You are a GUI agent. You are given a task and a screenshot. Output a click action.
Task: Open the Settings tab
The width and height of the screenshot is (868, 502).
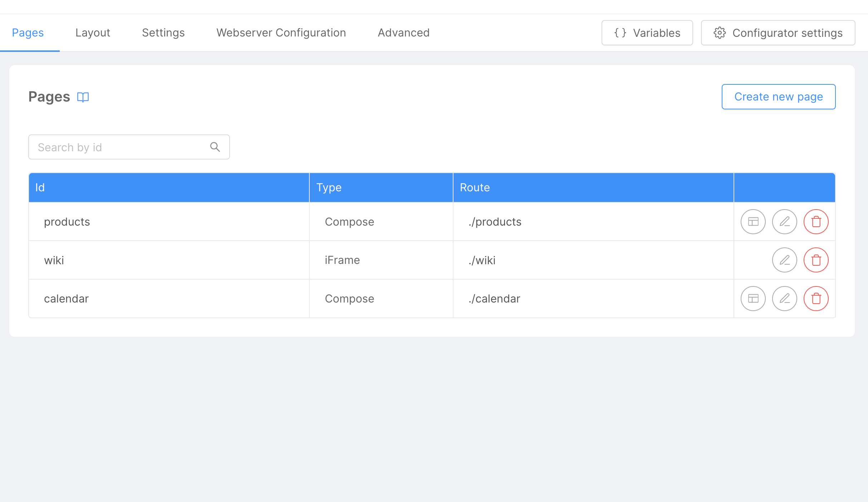[163, 33]
